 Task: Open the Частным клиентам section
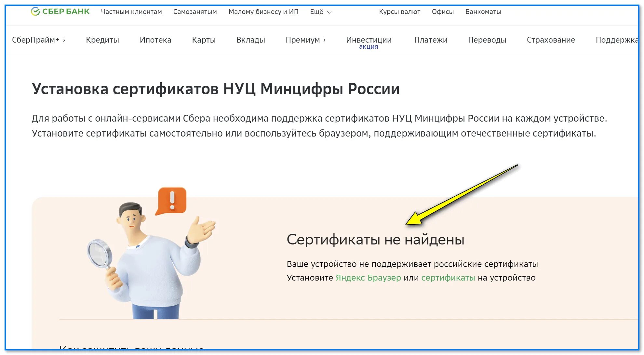[x=131, y=12]
